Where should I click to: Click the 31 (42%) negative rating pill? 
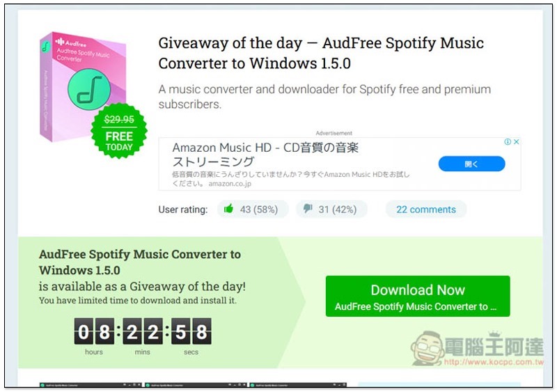tap(332, 209)
